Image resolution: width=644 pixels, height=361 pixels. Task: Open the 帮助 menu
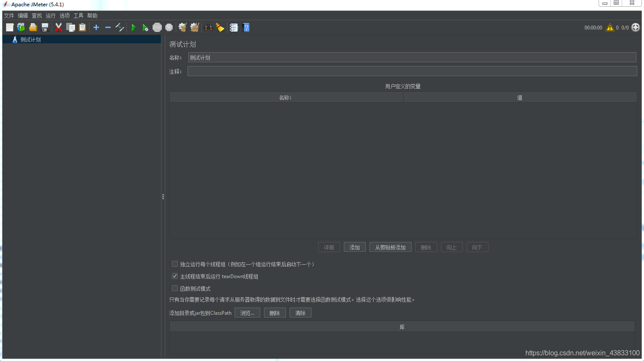[92, 16]
